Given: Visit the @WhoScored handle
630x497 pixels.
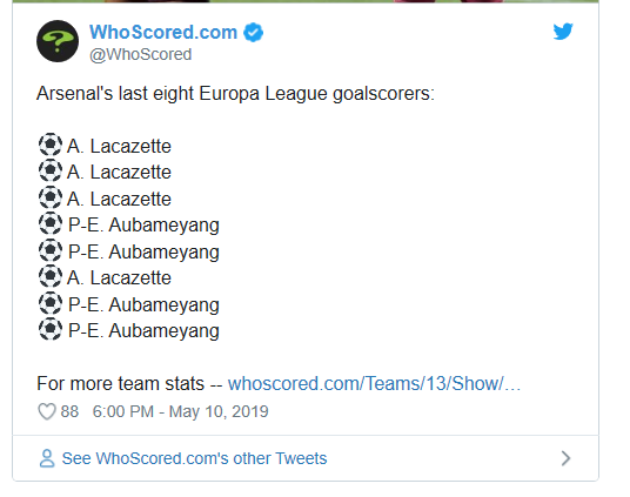Looking at the screenshot, I should click(140, 54).
